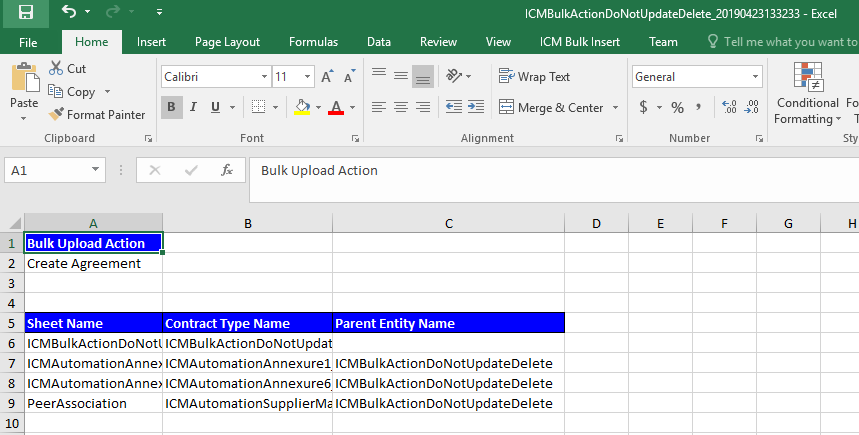Apply the percent style format

tap(677, 107)
